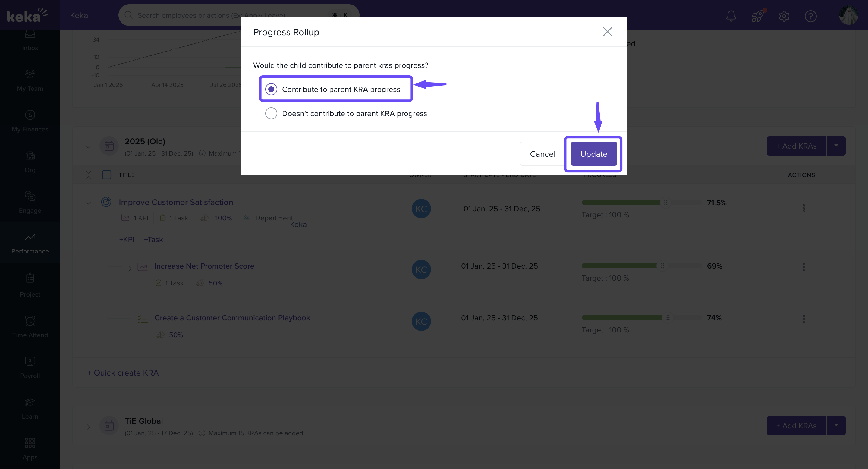Click the Update button

point(593,154)
